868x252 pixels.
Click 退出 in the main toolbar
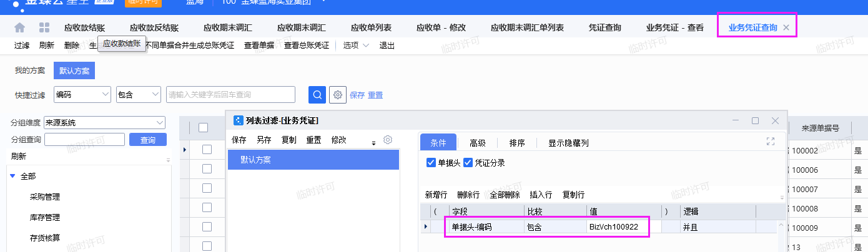tap(387, 46)
